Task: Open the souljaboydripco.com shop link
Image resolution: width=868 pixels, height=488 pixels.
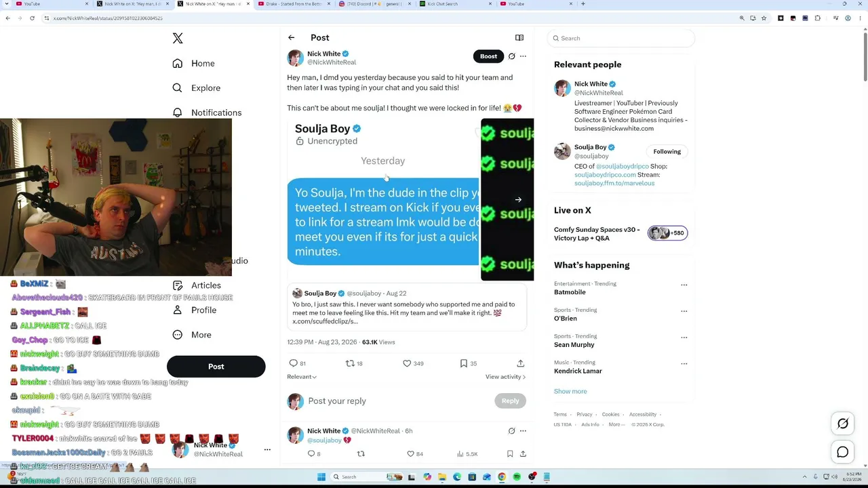Action: coord(605,175)
